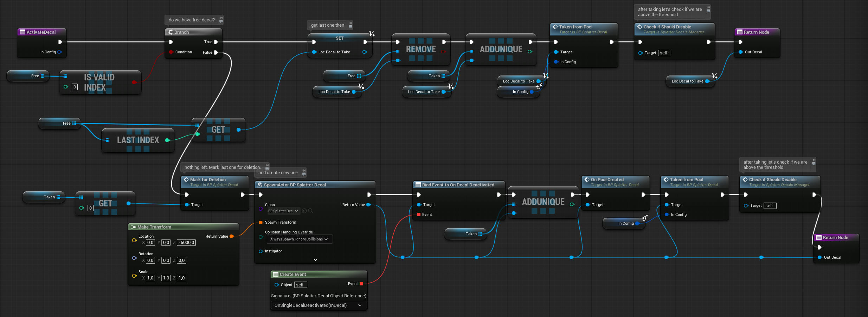Click the Is Valid Index red boolean output pin
Screen dimensions: 868x317
tap(134, 82)
